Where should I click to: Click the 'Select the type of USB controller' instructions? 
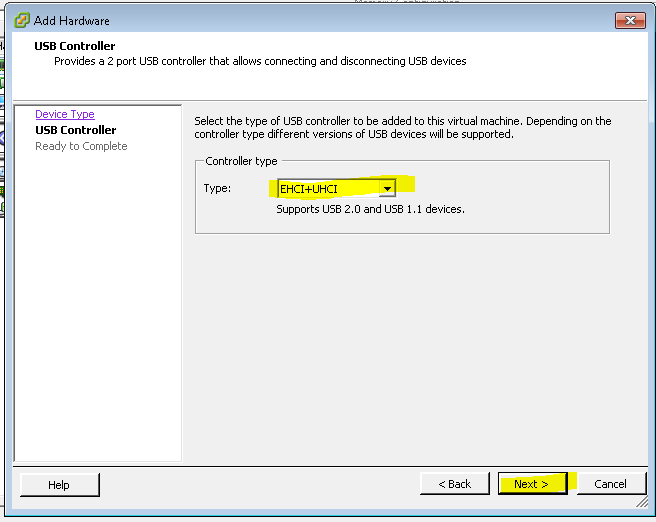tap(402, 127)
